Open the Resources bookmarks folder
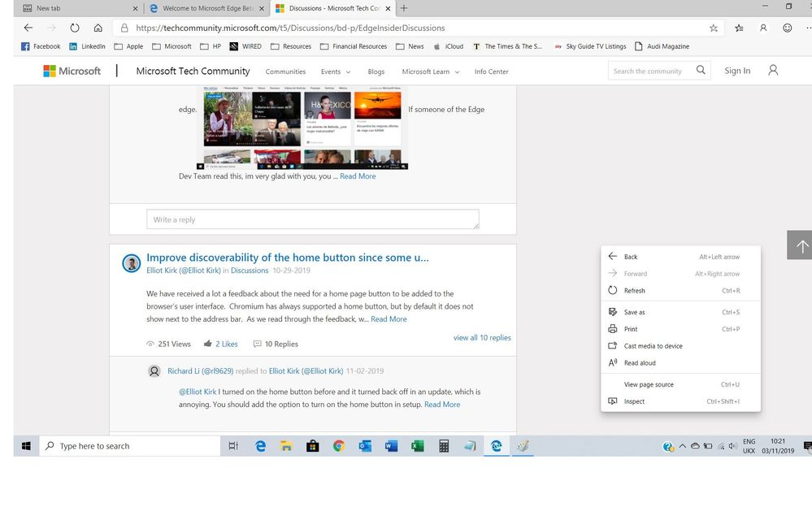The width and height of the screenshot is (812, 511). 291,46
